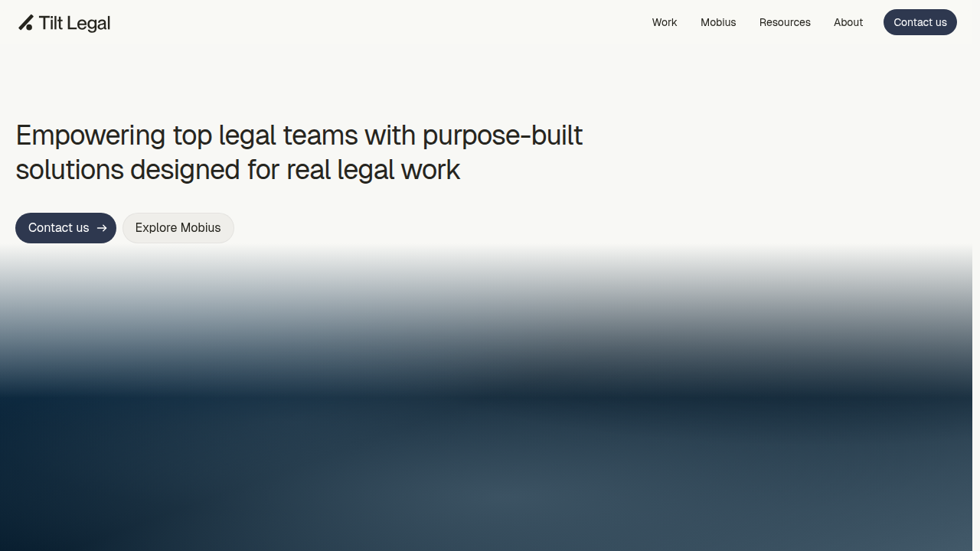This screenshot has width=980, height=551.
Task: Click the blurred hero background image
Action: 486,398
